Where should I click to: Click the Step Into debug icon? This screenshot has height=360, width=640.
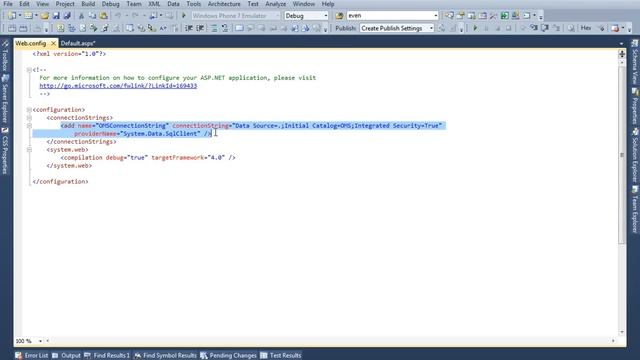click(x=534, y=28)
